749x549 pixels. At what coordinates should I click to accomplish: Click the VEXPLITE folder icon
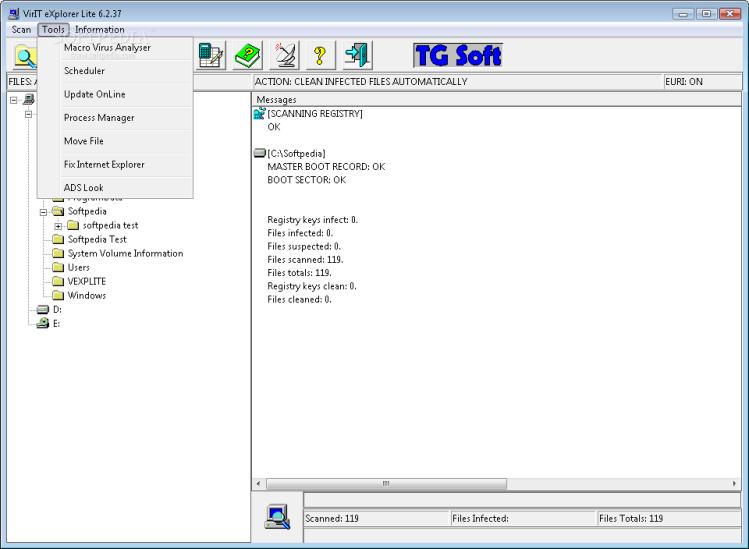(58, 281)
